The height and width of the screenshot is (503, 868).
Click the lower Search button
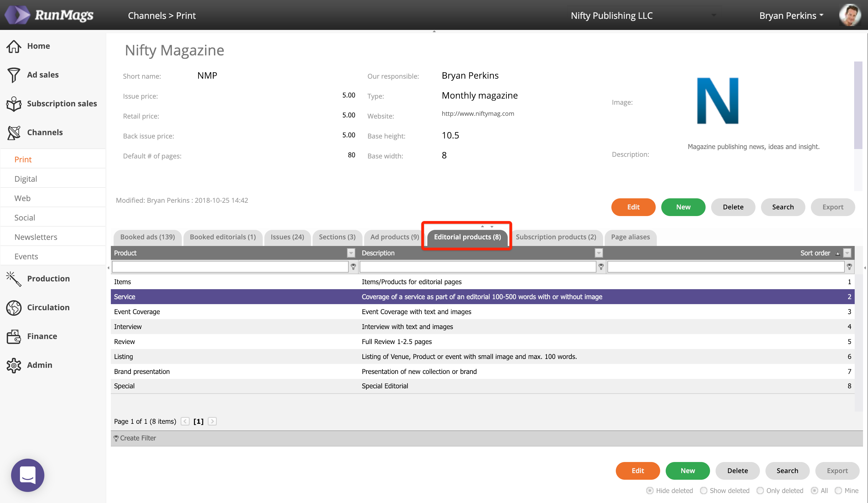[x=787, y=471]
